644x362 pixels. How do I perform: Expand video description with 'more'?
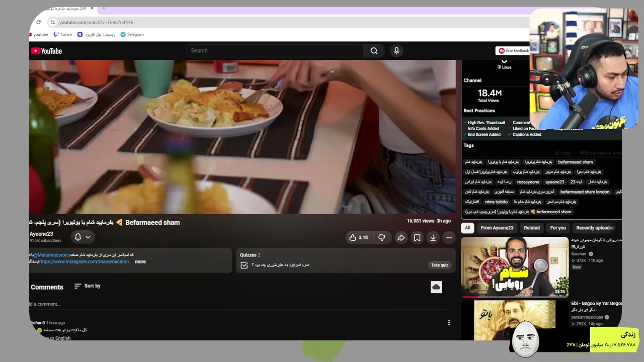click(140, 261)
